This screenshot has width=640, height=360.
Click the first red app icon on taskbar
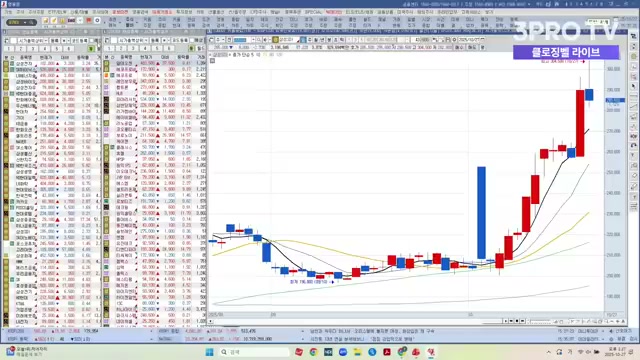pyautogui.click(x=299, y=352)
